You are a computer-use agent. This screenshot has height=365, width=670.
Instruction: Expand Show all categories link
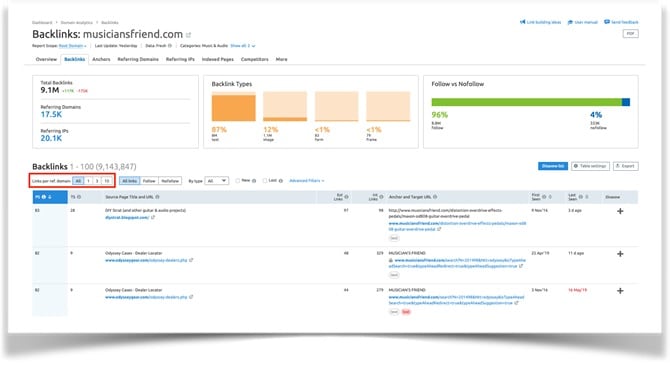[242, 46]
